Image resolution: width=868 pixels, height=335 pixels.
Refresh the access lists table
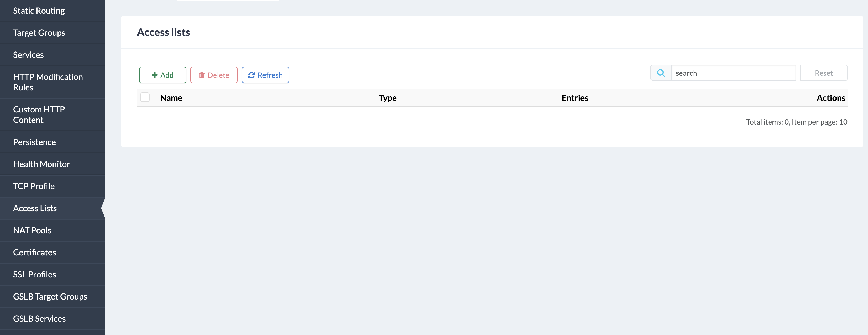pos(265,75)
